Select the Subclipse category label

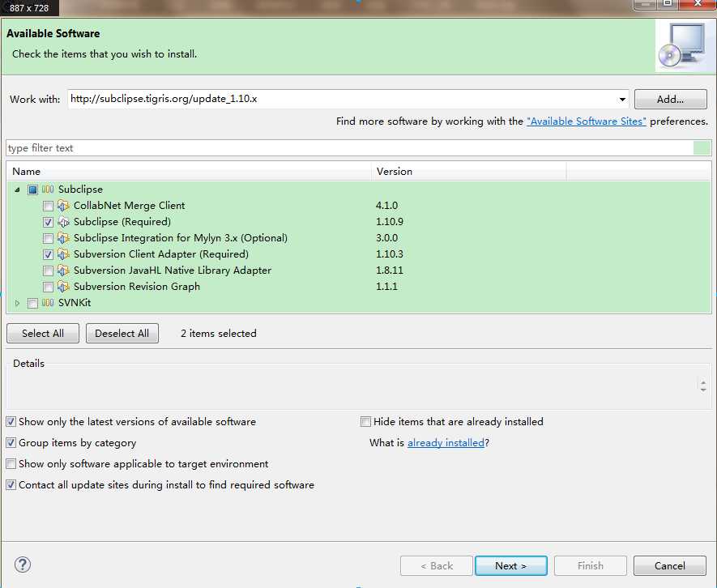(x=80, y=190)
